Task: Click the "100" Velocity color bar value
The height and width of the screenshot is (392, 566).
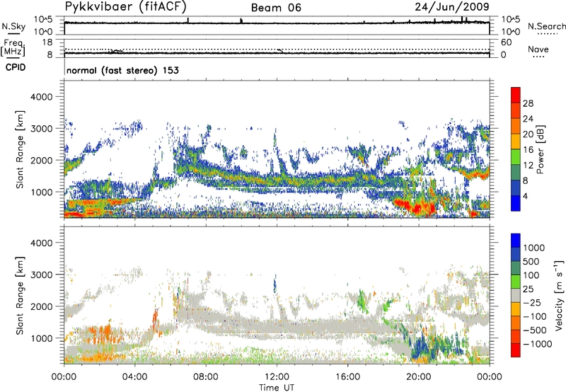Action: point(531,275)
